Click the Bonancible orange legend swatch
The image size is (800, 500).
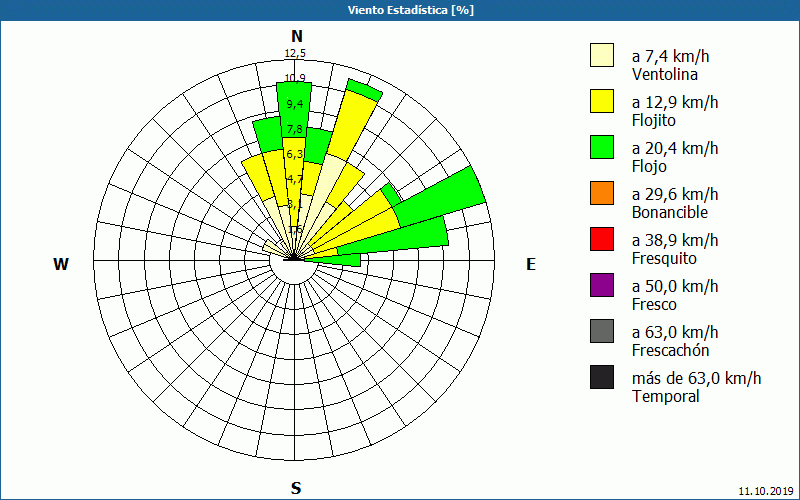602,193
